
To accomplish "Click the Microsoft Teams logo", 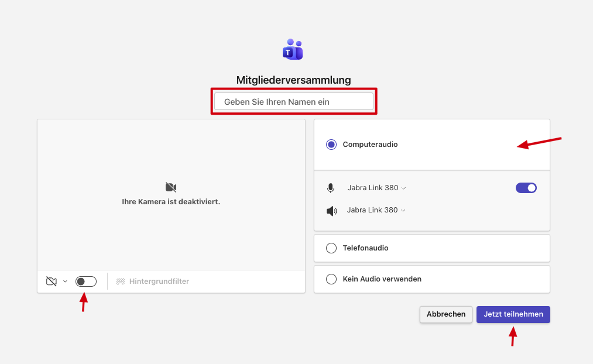I will point(293,50).
